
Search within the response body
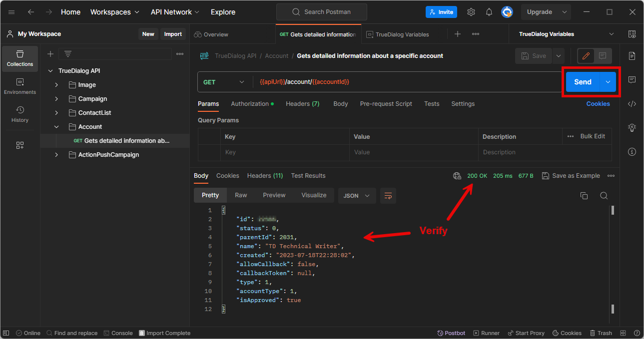click(x=604, y=196)
